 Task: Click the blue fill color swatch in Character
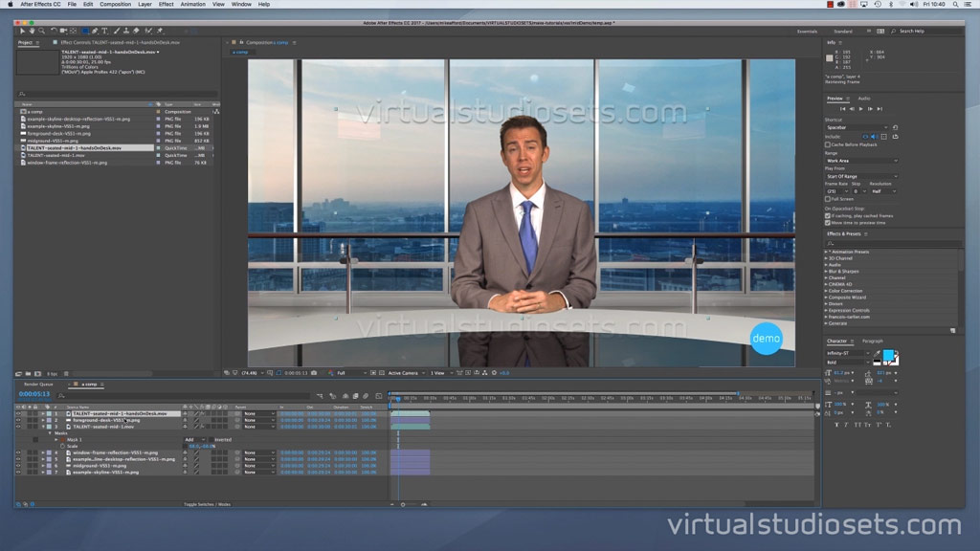[x=887, y=355]
